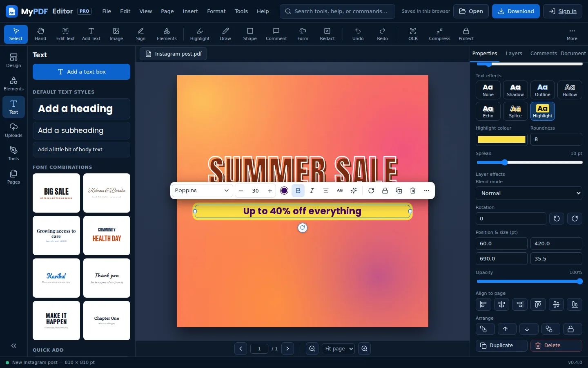
Task: Switch to the Layers tab
Action: [x=514, y=54]
